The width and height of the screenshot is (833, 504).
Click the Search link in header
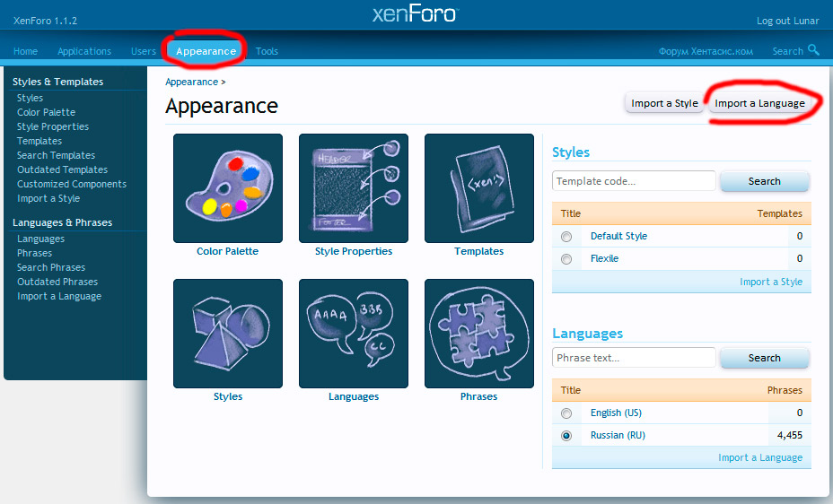point(788,51)
